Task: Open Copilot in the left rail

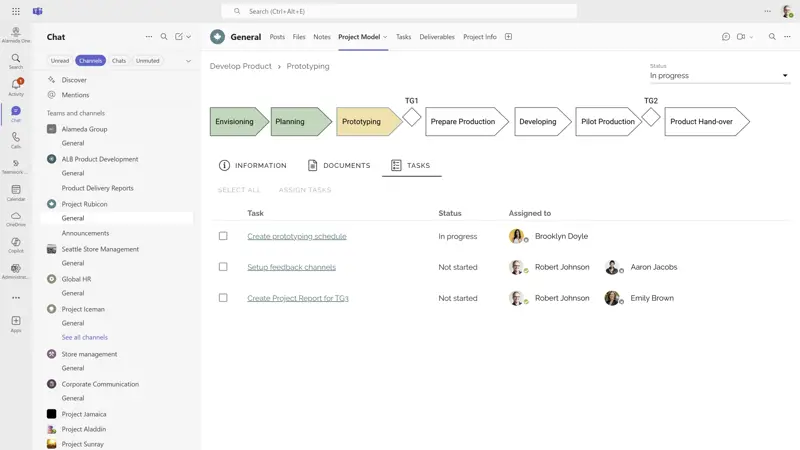Action: [16, 245]
